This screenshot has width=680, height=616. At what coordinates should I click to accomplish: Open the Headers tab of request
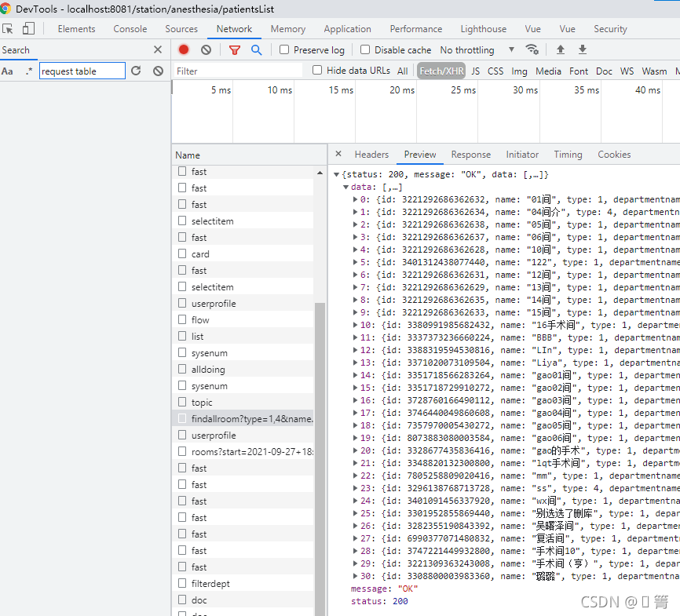[x=371, y=155]
